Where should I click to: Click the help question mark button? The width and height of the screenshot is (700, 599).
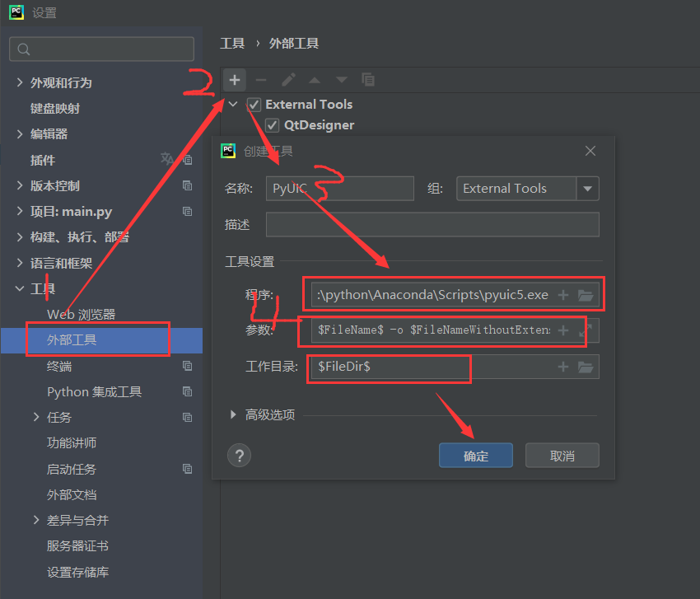click(x=240, y=456)
